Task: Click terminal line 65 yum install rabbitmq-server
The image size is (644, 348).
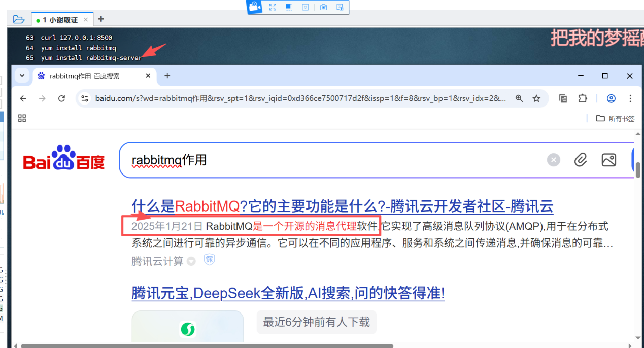Action: click(x=84, y=58)
